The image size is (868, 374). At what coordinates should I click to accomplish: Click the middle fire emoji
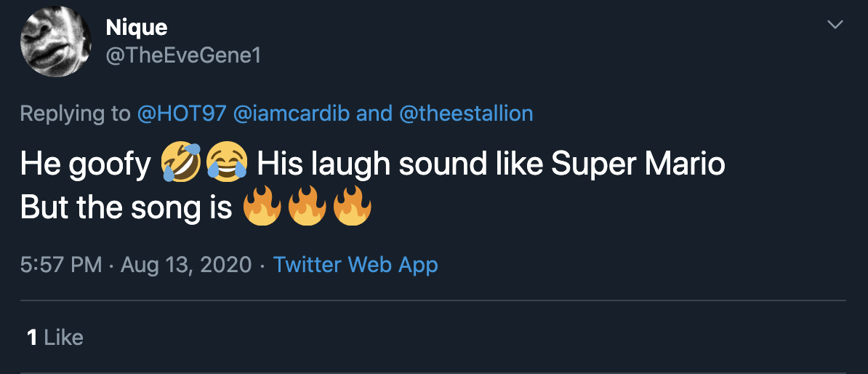coord(307,209)
